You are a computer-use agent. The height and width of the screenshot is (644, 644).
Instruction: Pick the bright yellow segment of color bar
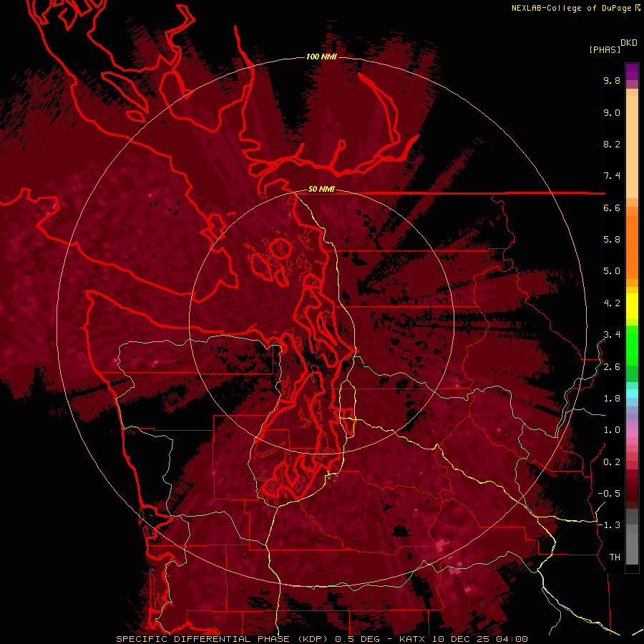point(632,306)
